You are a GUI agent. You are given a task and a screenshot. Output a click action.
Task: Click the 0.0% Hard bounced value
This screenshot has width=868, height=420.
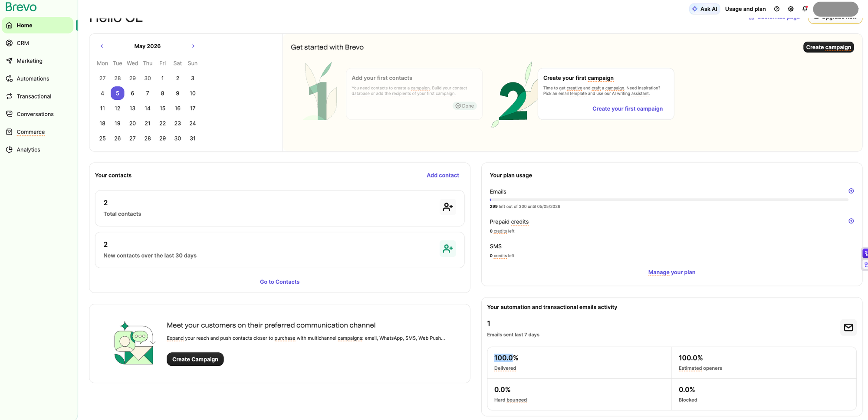(502, 390)
